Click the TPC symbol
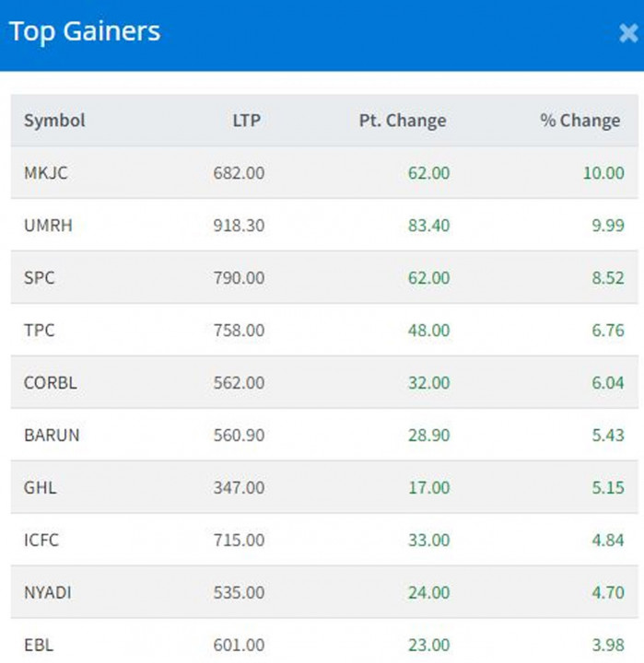 pyautogui.click(x=39, y=330)
